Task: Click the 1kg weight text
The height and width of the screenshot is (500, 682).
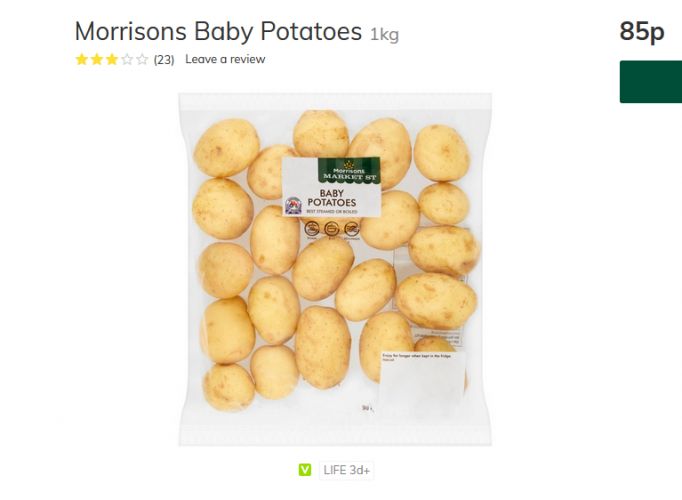Action: pos(384,34)
